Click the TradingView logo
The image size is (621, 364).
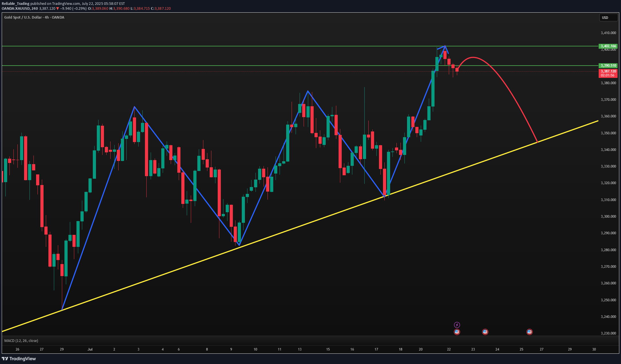point(19,359)
